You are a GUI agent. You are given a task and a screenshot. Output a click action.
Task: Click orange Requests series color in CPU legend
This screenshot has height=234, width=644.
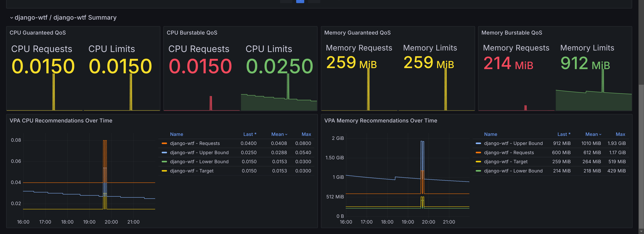(x=164, y=143)
